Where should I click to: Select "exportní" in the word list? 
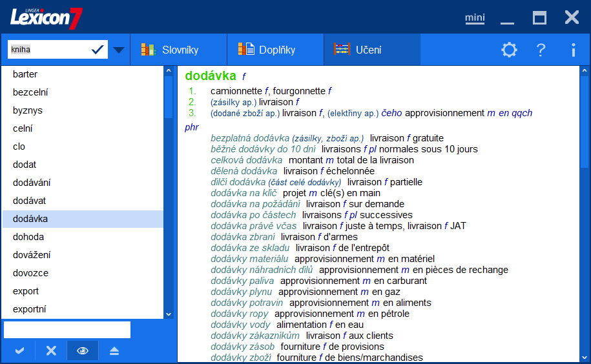[30, 309]
